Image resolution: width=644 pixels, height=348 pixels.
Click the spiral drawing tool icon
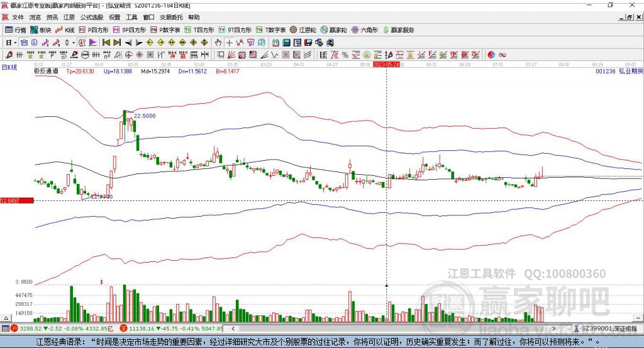64,55
